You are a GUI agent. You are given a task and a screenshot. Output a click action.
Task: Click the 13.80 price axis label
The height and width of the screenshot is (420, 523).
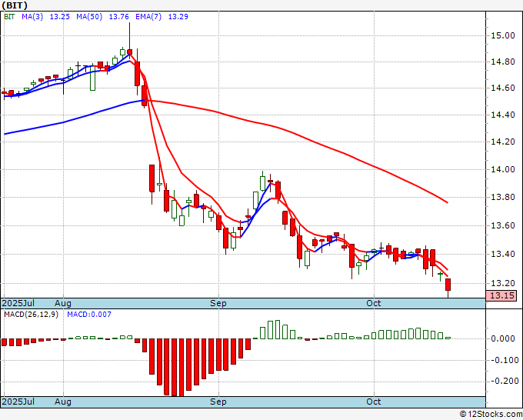(x=503, y=197)
